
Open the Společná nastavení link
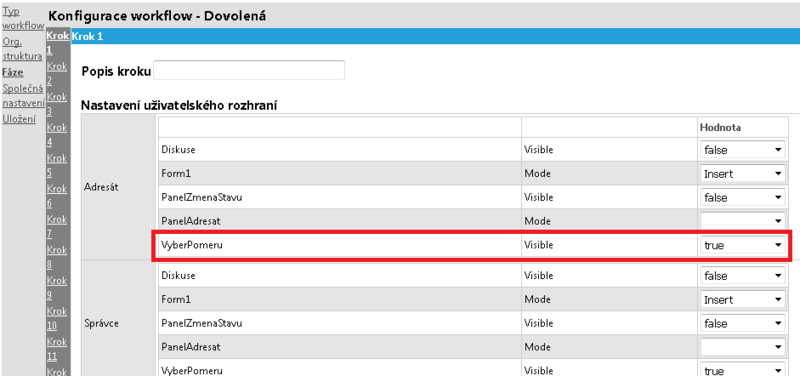pyautogui.click(x=23, y=95)
